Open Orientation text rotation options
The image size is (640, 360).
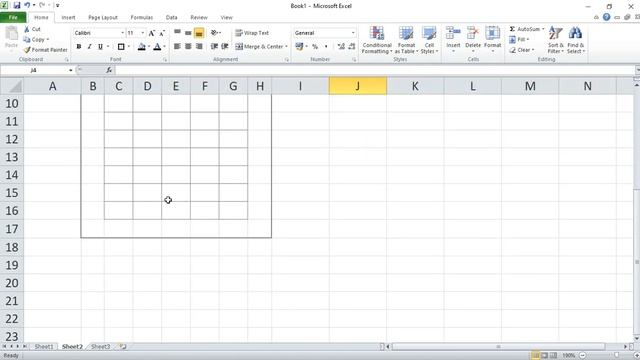(x=216, y=33)
